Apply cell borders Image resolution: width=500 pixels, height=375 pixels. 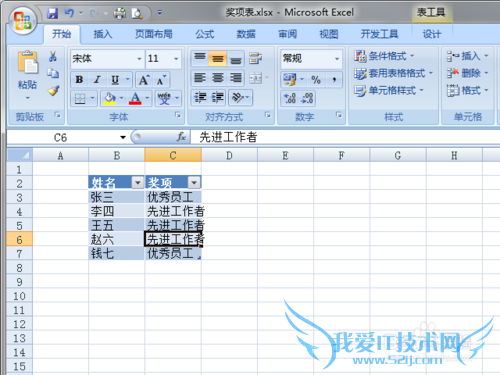80,98
